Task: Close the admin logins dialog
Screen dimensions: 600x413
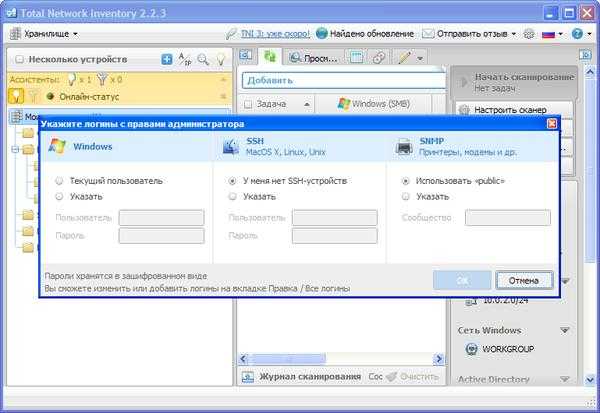Action: 552,124
